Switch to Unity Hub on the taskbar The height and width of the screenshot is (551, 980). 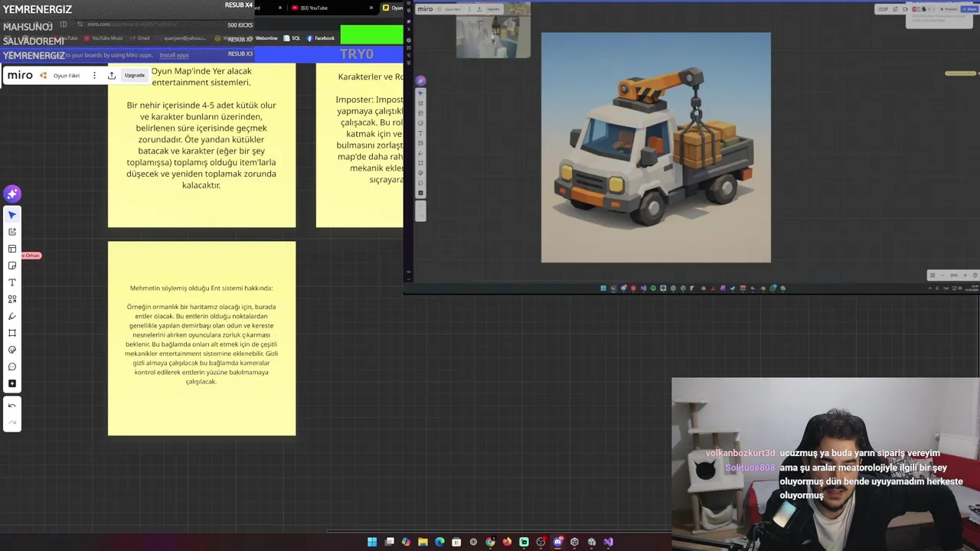tap(574, 542)
